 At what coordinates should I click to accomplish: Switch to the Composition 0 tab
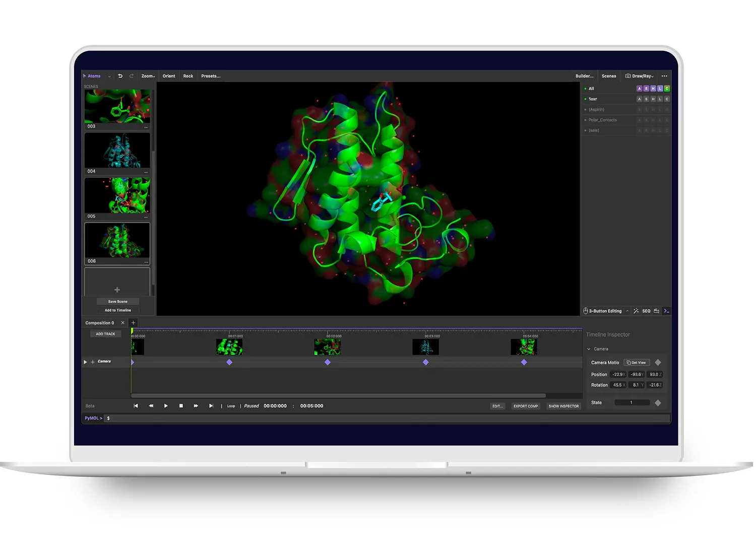[x=99, y=323]
